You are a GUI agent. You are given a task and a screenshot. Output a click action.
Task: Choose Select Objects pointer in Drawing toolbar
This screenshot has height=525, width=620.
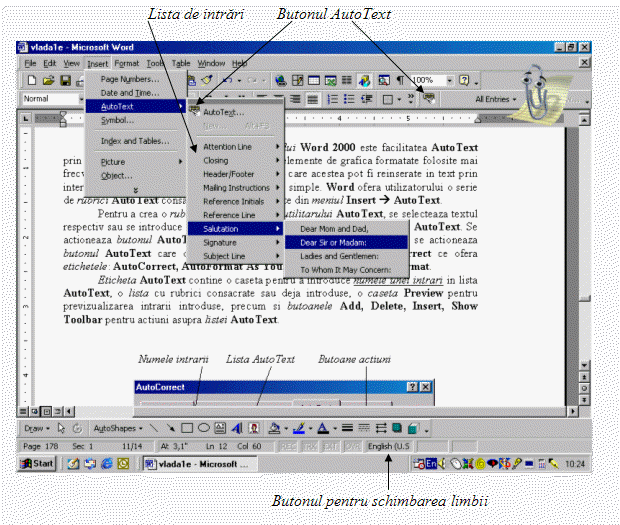61,428
